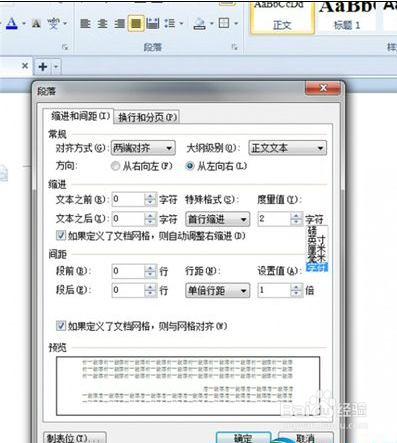
Task: Select the 正文 style
Action: click(x=282, y=17)
